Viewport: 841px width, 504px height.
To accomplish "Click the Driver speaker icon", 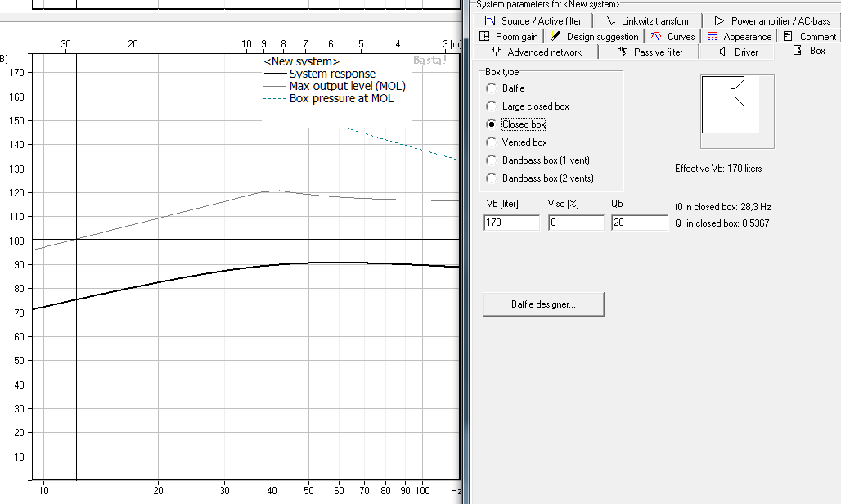I will click(722, 52).
